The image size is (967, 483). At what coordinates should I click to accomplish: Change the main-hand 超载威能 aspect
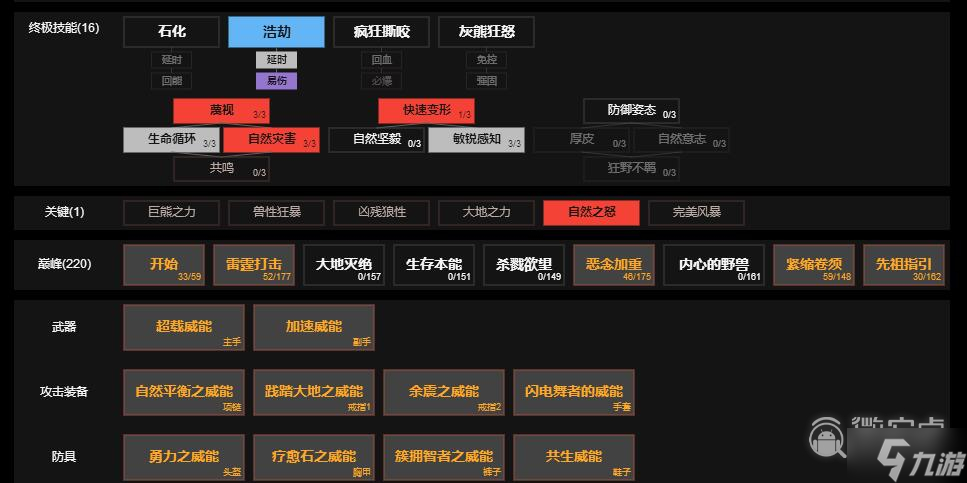pos(184,328)
